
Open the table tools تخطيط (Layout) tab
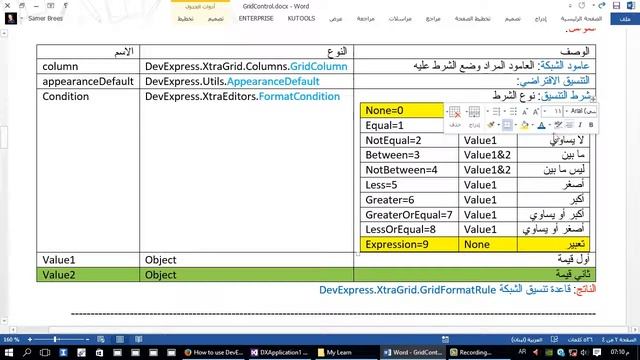coord(185,19)
